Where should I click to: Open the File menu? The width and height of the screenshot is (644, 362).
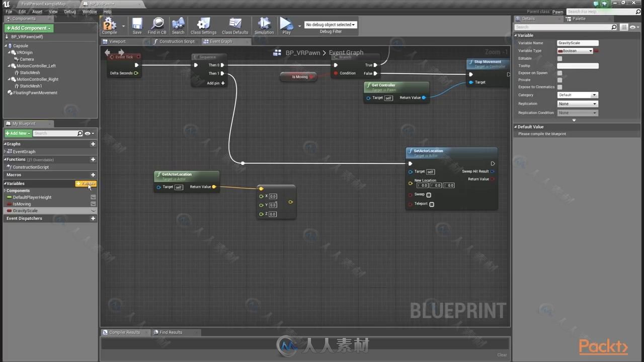9,12
